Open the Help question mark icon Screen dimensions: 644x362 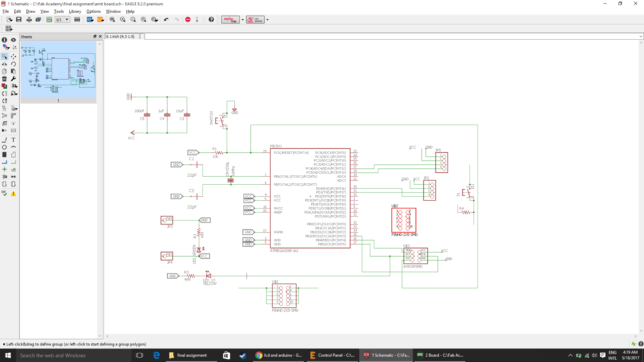[x=211, y=19]
